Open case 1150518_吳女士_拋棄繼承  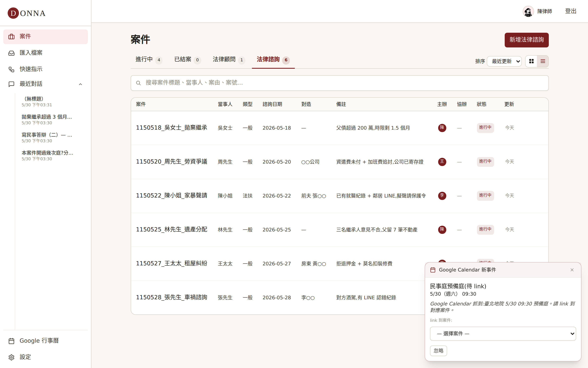[x=171, y=128]
